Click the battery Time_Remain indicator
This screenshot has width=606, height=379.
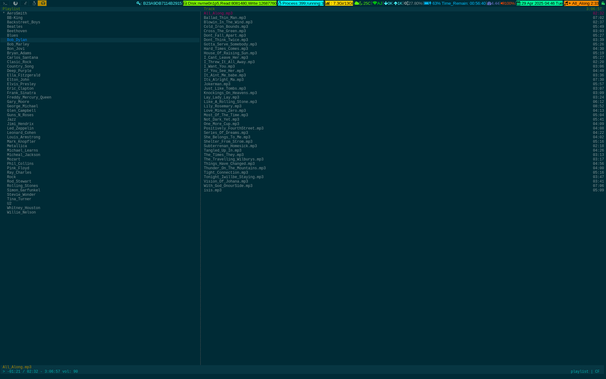point(455,3)
